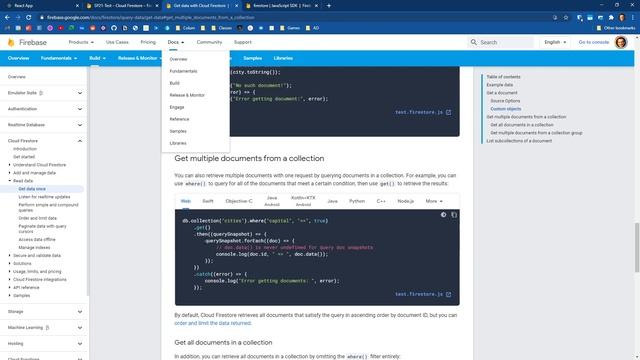
Task: Expand the Storage sidebar section
Action: [x=80, y=312]
